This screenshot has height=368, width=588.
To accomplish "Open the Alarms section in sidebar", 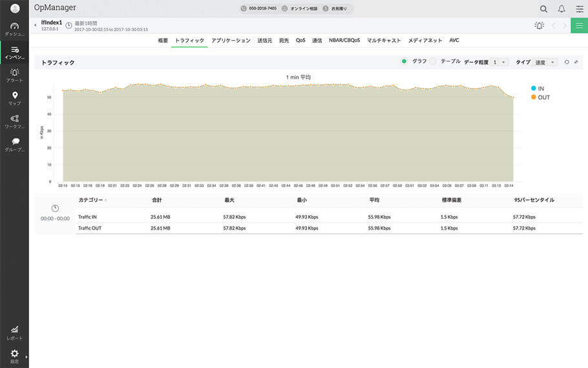I will pyautogui.click(x=14, y=75).
